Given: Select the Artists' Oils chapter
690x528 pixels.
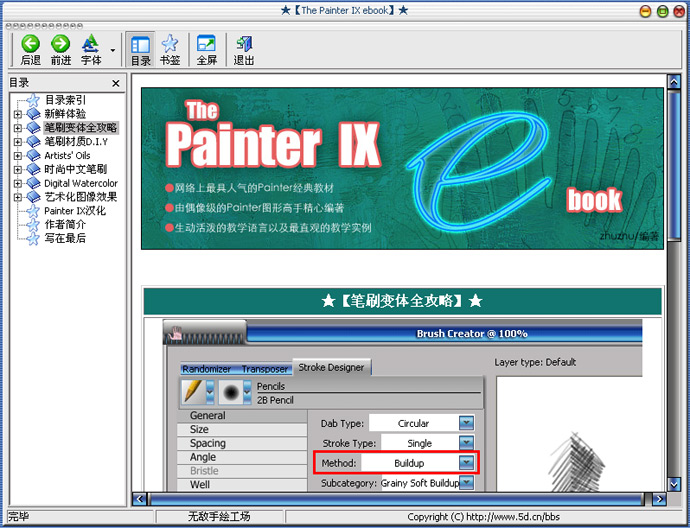Looking at the screenshot, I should click(67, 155).
